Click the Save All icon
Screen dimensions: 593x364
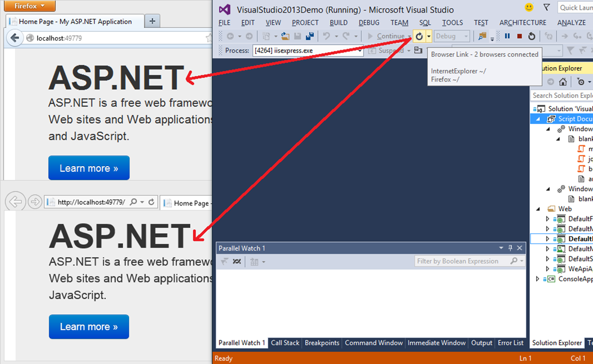click(310, 36)
